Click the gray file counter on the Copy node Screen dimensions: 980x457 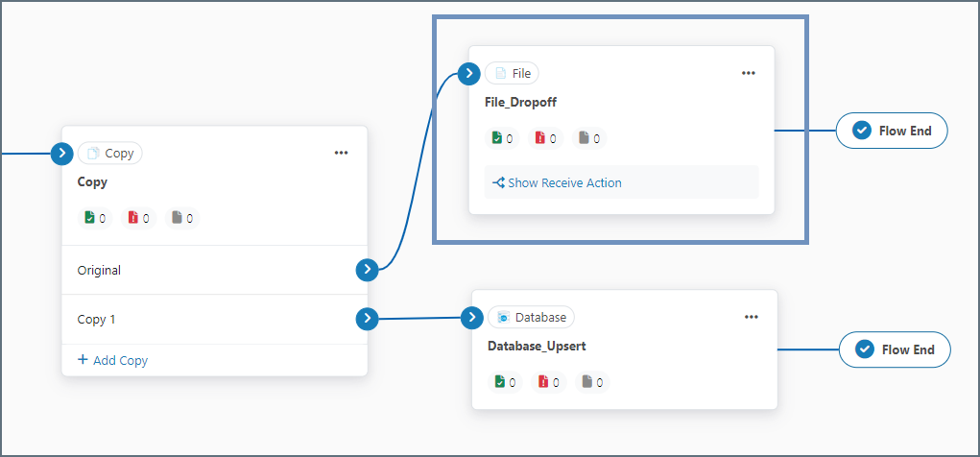[181, 218]
